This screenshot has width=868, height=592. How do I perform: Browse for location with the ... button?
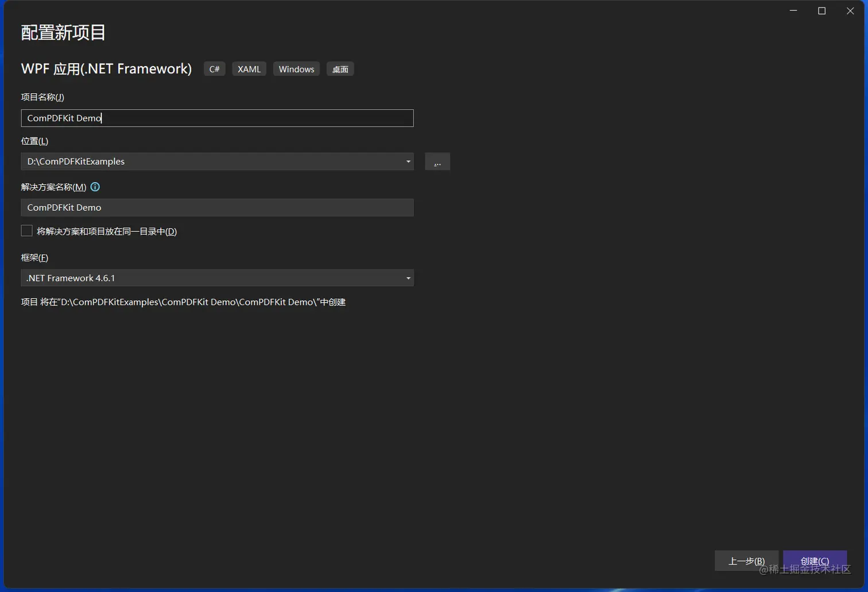437,161
